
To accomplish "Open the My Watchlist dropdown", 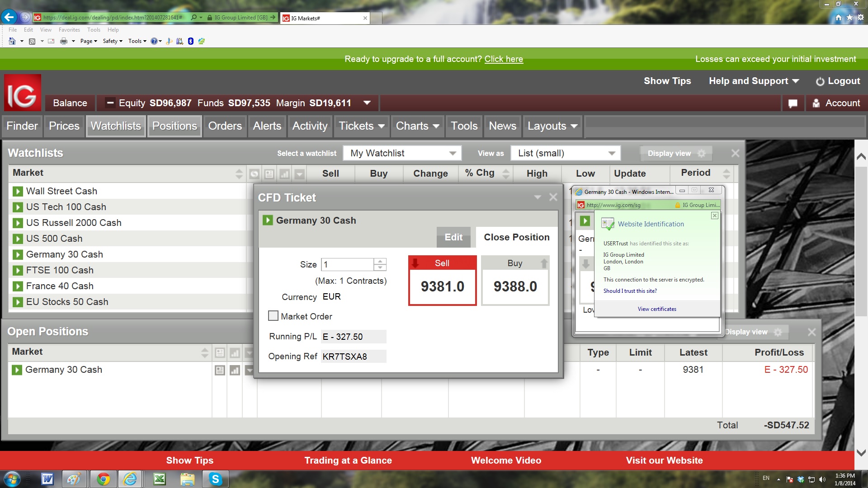I will 402,153.
